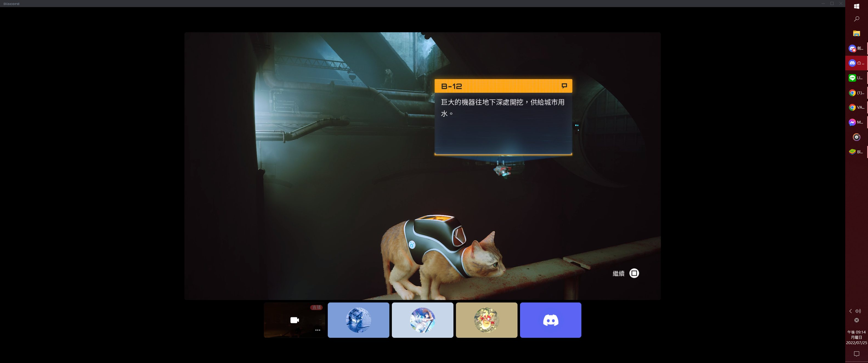Open Messenger from the taskbar
Viewport: 868px width, 363px height.
856,122
